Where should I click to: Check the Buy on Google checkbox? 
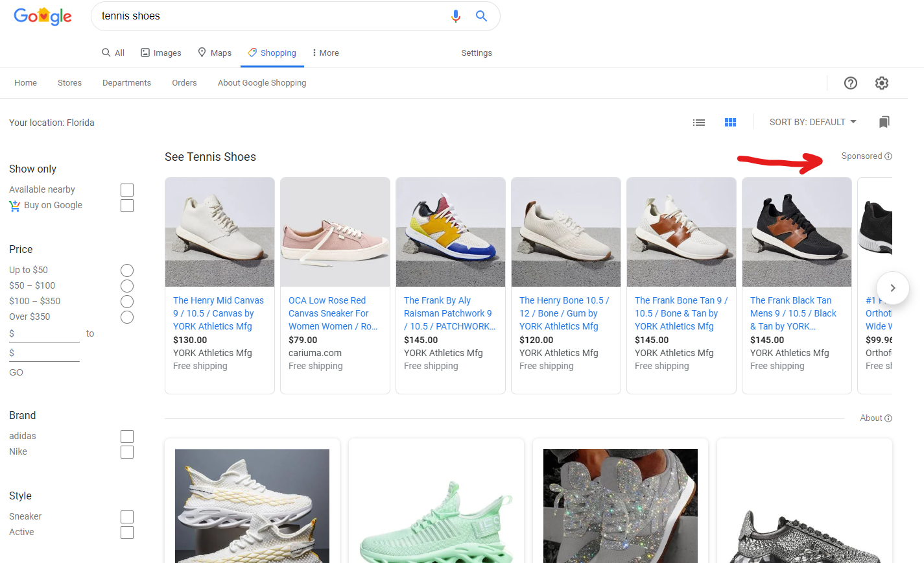127,206
